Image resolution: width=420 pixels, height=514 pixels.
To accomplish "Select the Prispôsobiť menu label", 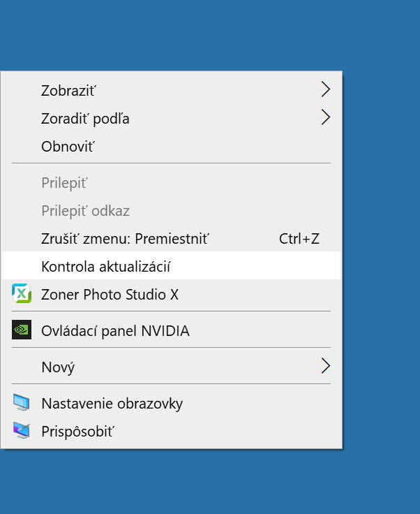I will [77, 432].
